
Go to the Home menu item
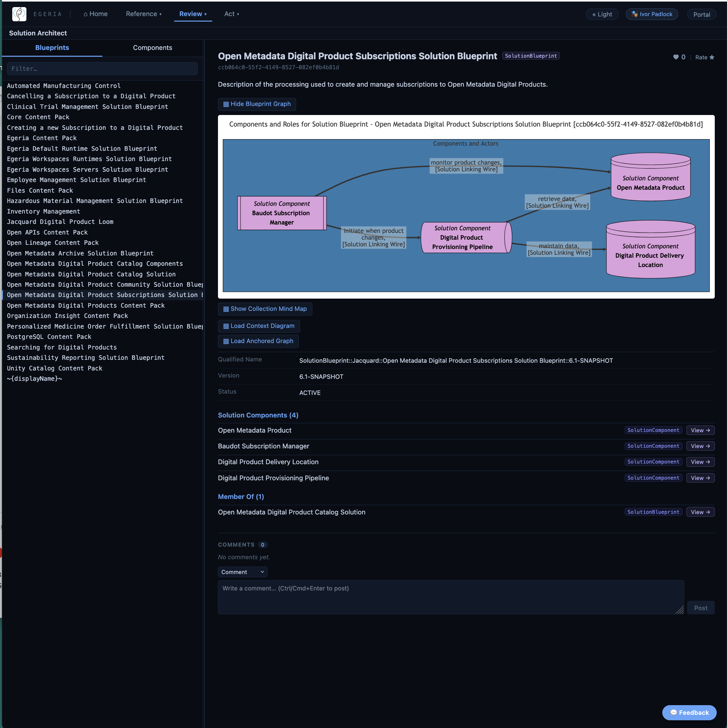96,14
